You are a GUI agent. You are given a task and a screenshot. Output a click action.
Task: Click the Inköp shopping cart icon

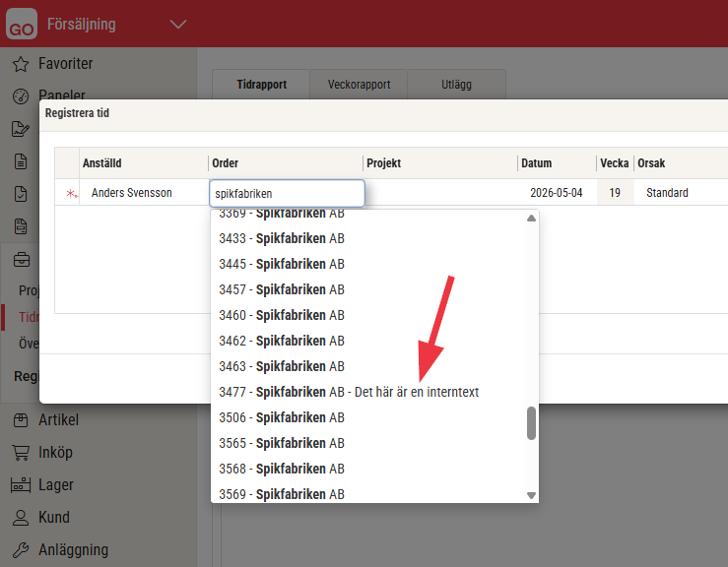point(21,453)
